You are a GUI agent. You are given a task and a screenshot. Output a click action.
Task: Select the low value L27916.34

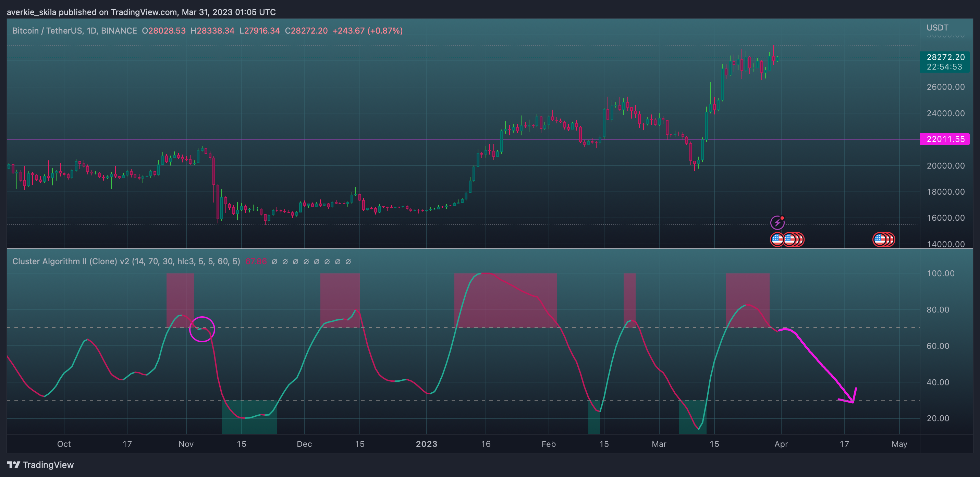[259, 31]
